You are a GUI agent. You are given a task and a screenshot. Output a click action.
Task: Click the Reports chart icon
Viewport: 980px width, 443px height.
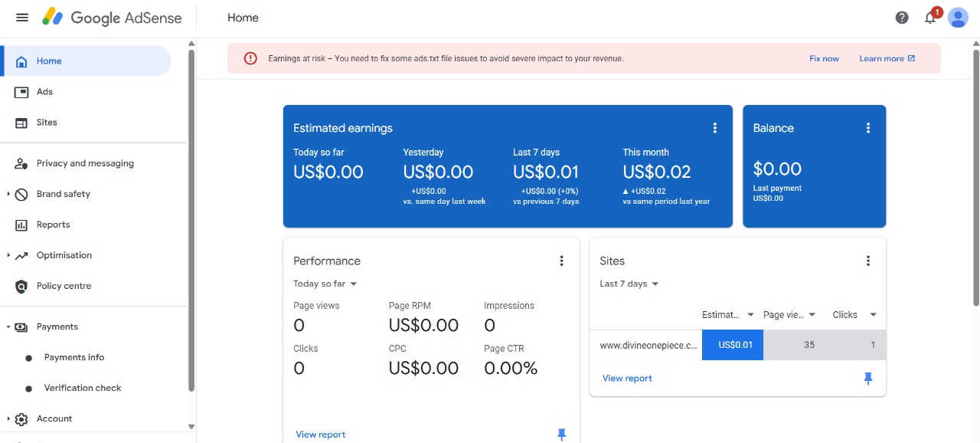(21, 225)
